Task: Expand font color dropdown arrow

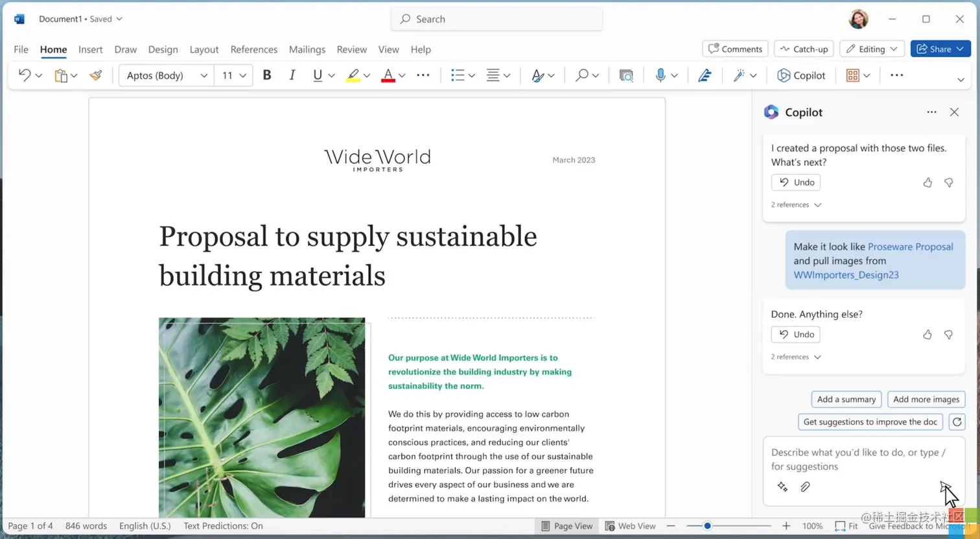Action: 402,76
